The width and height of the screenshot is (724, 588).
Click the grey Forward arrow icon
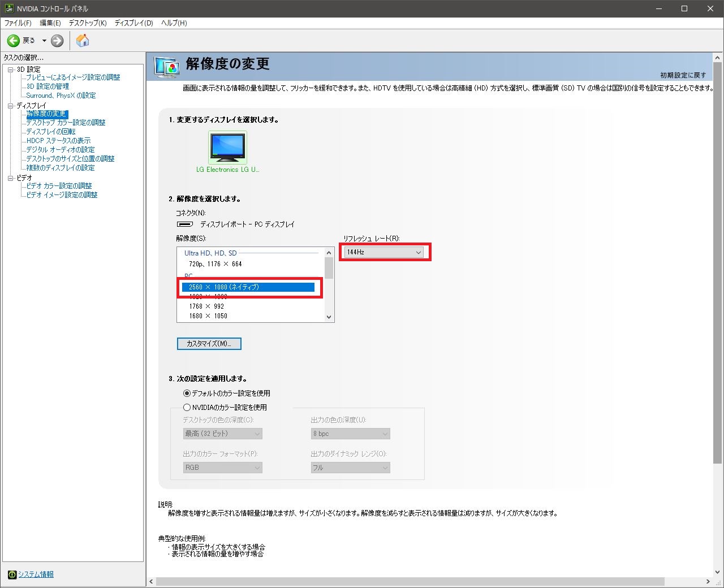click(57, 41)
